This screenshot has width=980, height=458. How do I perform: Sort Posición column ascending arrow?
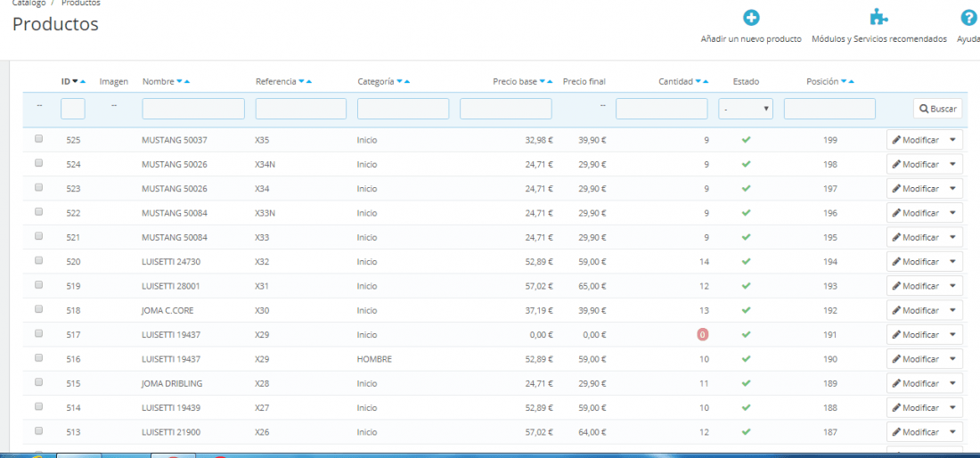[x=851, y=81]
